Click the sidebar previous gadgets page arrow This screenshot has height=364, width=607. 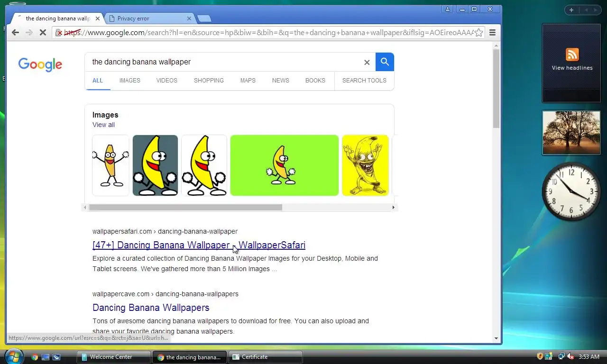(586, 10)
